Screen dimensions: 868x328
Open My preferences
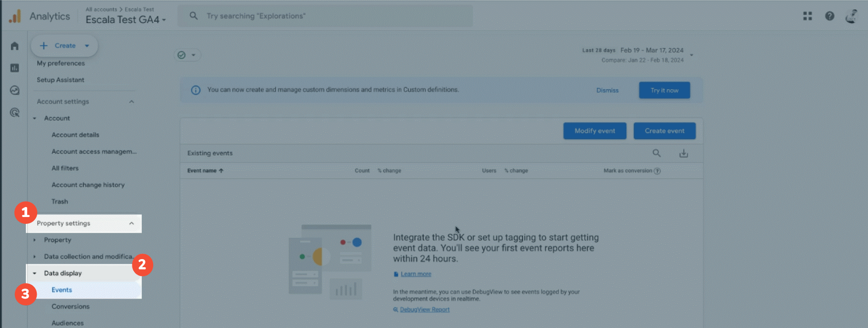[x=61, y=63]
